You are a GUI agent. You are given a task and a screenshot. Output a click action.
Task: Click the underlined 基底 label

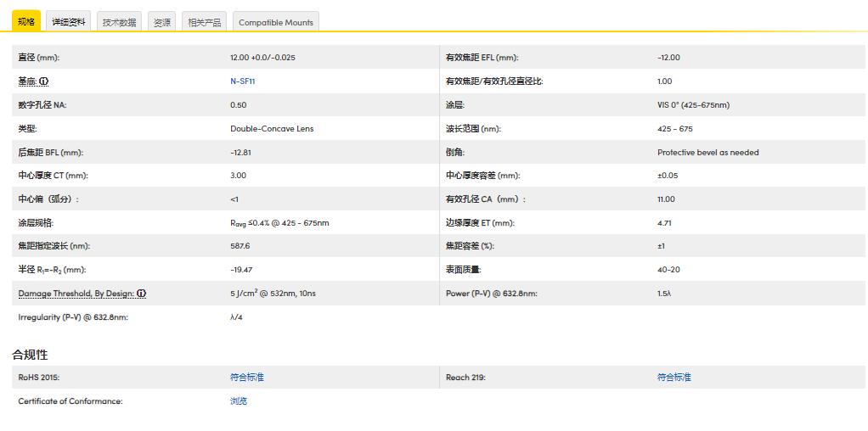point(27,81)
